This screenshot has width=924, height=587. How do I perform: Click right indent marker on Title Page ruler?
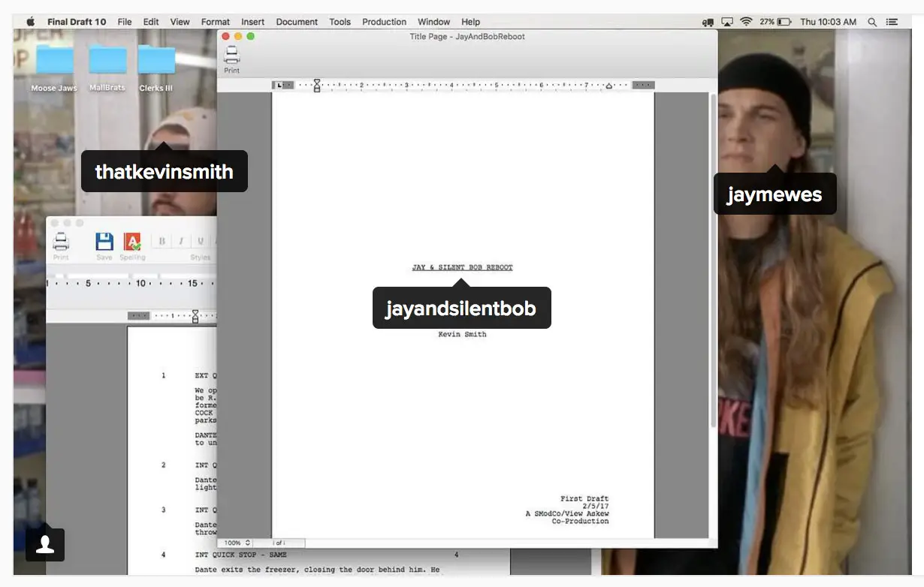609,86
